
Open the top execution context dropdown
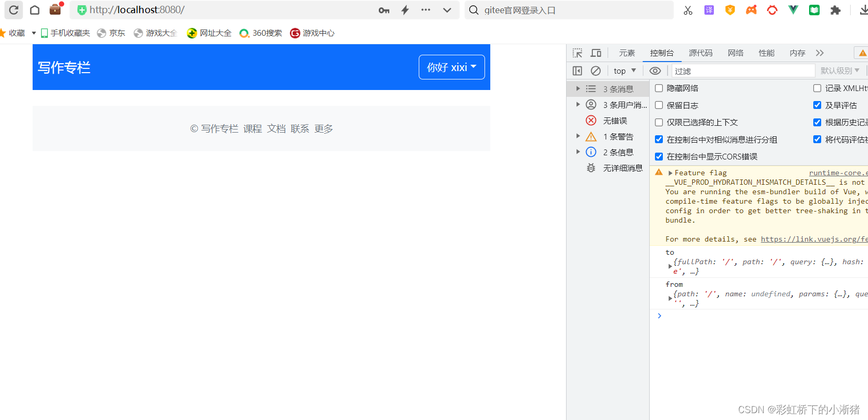[625, 71]
